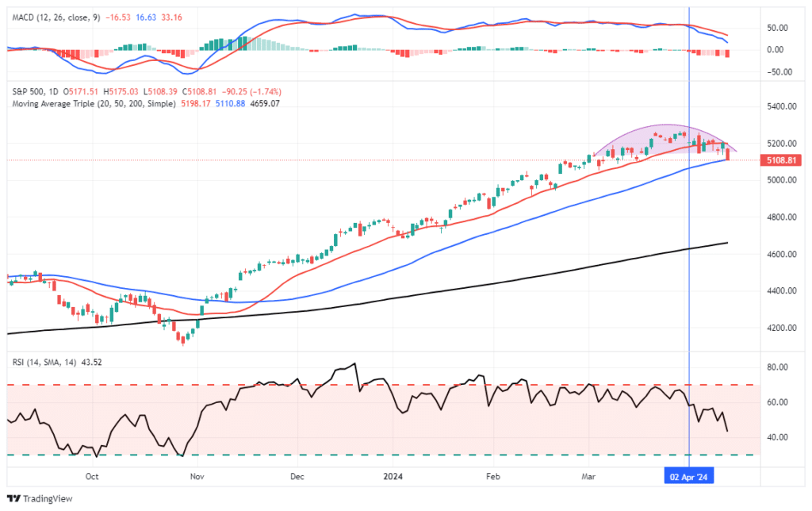Click the RSI axis label 80.00

click(777, 367)
